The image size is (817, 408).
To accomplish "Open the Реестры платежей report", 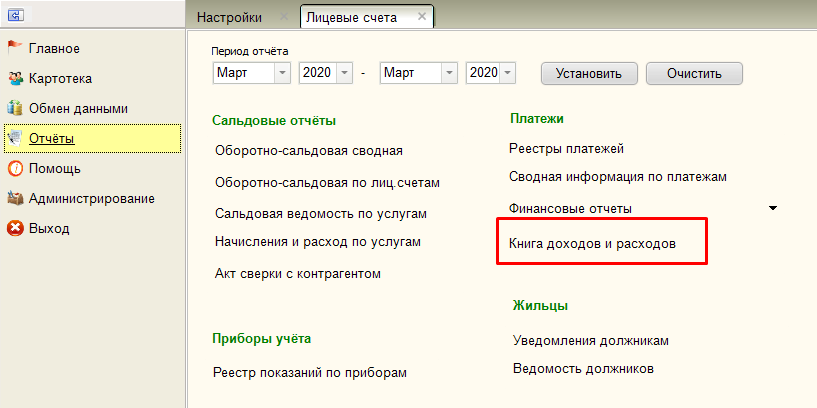I will coord(566,149).
